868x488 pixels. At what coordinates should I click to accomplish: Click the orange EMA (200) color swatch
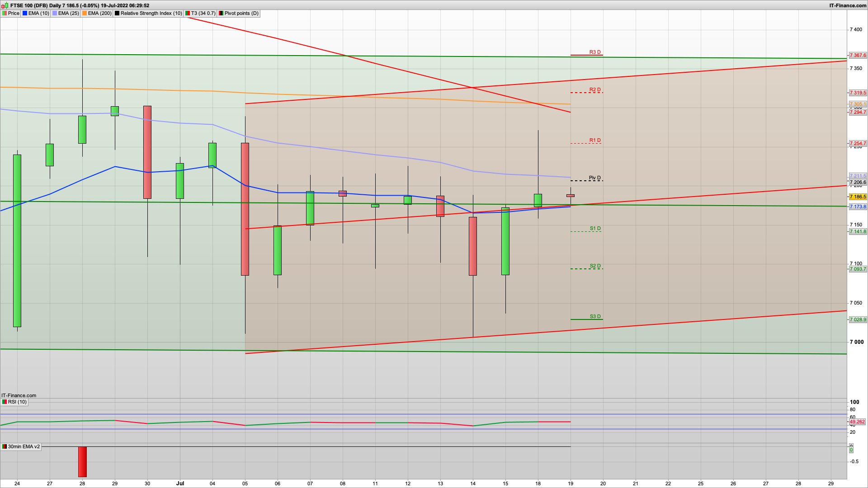coord(85,13)
